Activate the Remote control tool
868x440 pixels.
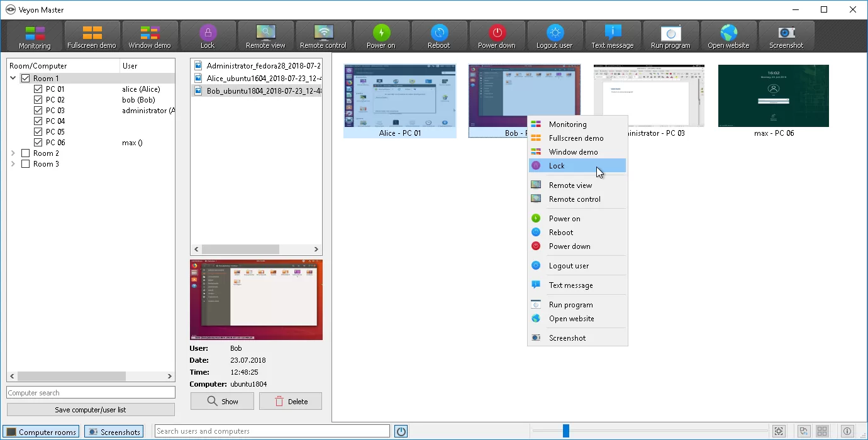pyautogui.click(x=323, y=36)
